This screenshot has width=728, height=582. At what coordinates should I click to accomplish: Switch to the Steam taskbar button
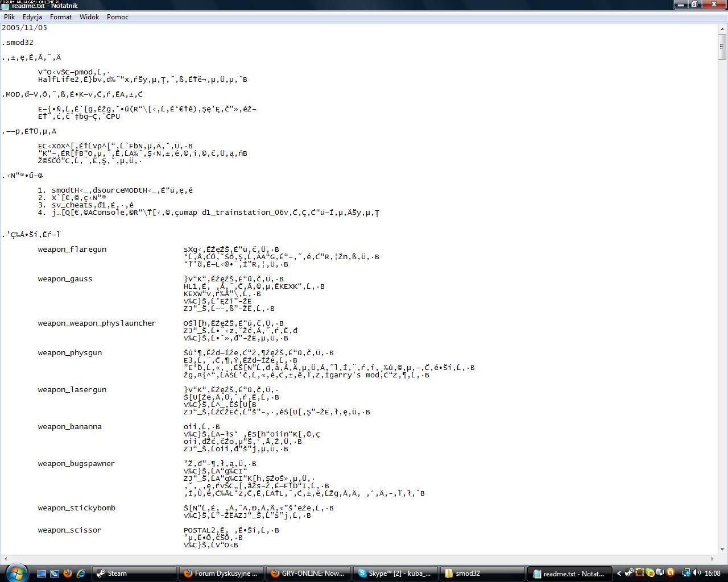135,573
